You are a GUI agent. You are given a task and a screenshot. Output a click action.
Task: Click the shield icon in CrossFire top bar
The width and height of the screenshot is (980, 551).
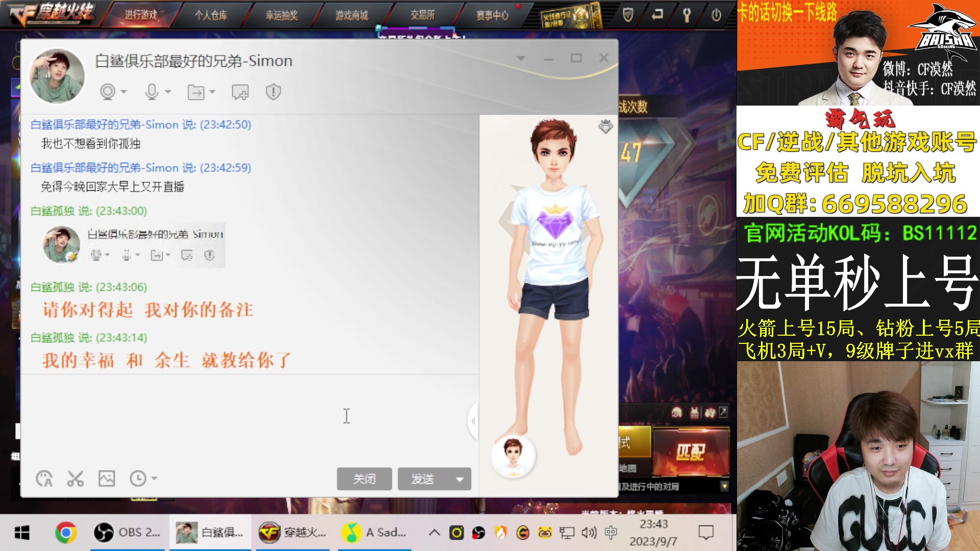pyautogui.click(x=628, y=15)
